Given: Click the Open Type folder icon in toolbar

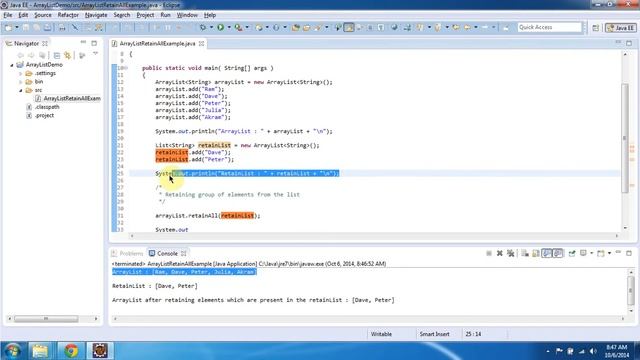Looking at the screenshot, I should [296, 27].
